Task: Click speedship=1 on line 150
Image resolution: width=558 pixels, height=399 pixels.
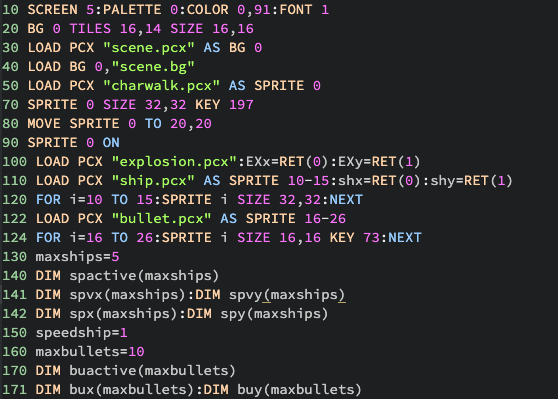Action: point(81,333)
